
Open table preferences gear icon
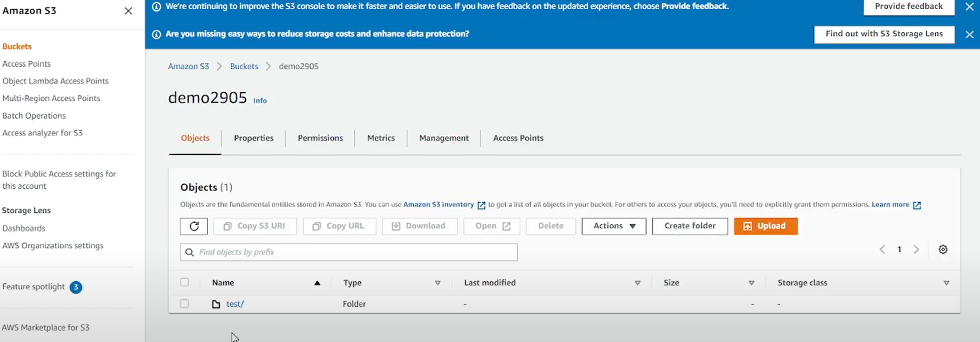tap(943, 250)
